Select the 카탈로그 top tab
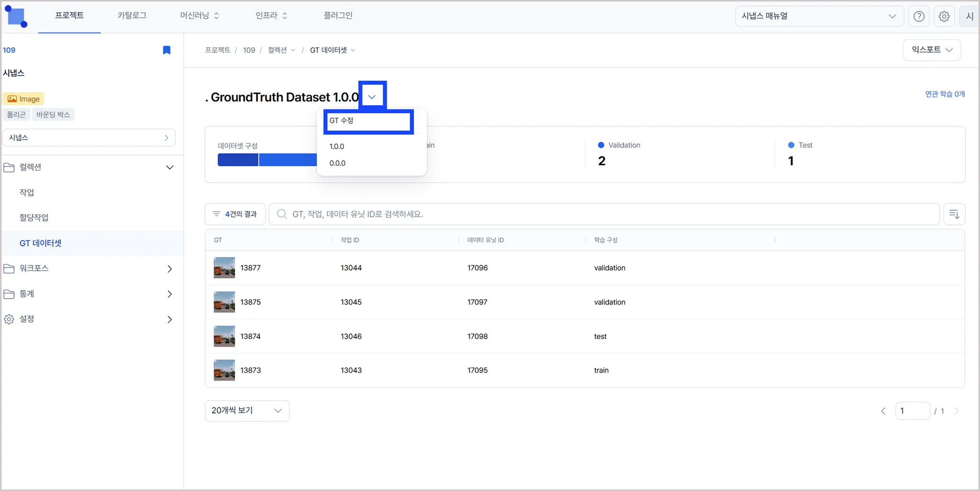 click(x=132, y=16)
